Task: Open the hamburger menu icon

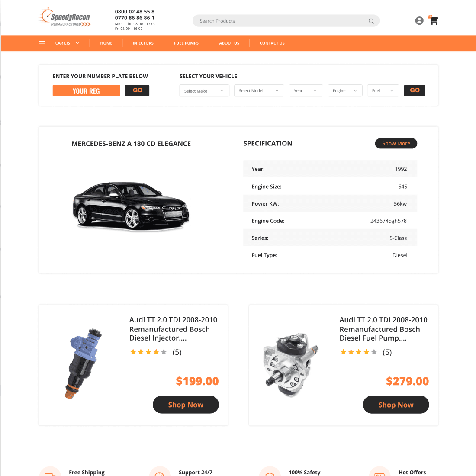Action: 42,43
